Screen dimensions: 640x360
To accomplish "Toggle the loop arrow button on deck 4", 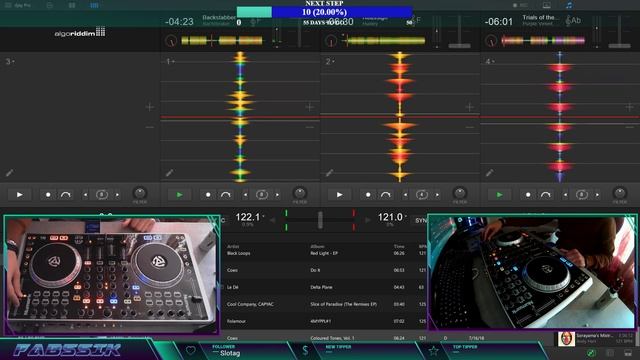I will click(546, 195).
